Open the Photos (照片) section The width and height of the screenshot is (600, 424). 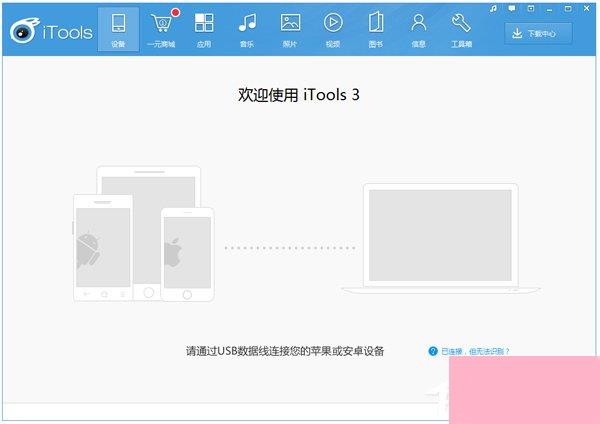[290, 29]
